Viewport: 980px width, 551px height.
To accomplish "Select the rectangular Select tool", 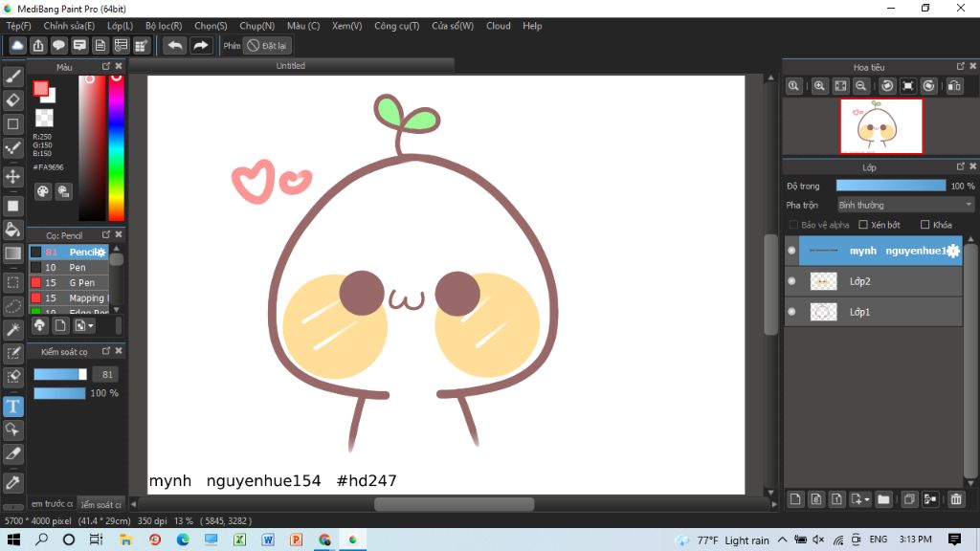I will coord(13,282).
